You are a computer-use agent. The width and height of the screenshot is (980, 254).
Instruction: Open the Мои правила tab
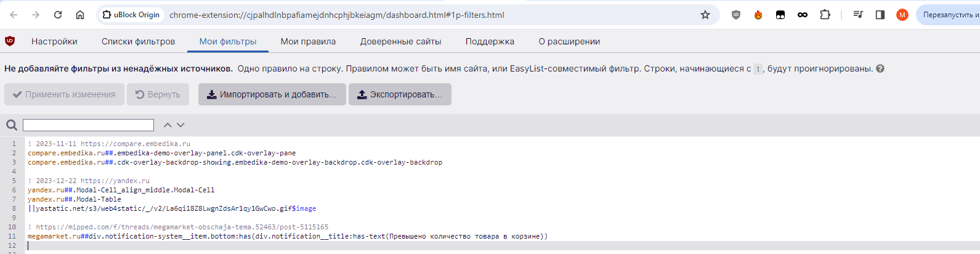pyautogui.click(x=308, y=41)
